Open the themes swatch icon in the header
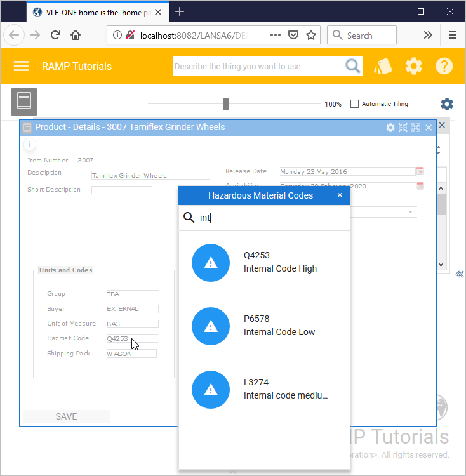466x476 pixels. click(x=383, y=66)
